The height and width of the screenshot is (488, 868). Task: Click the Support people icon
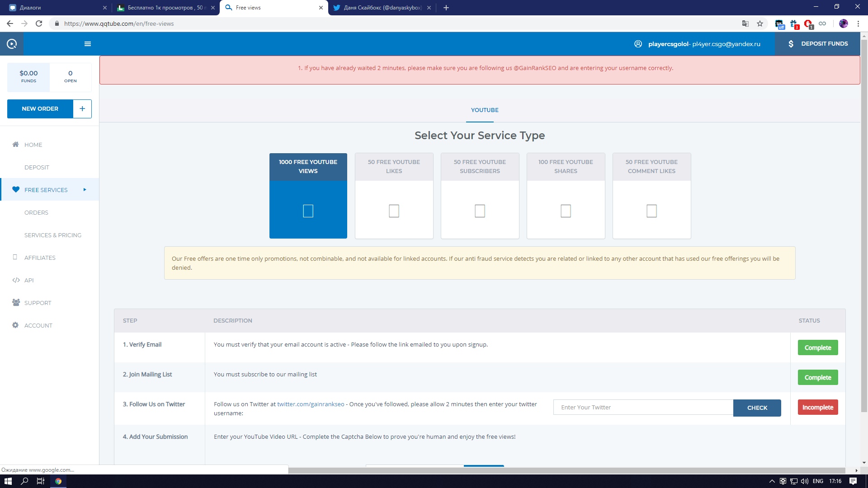(x=16, y=303)
